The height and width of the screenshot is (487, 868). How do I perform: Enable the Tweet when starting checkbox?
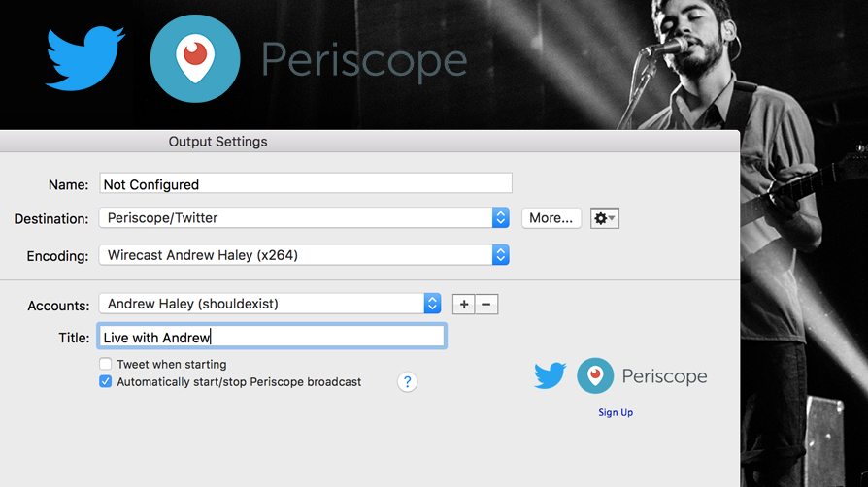point(106,364)
